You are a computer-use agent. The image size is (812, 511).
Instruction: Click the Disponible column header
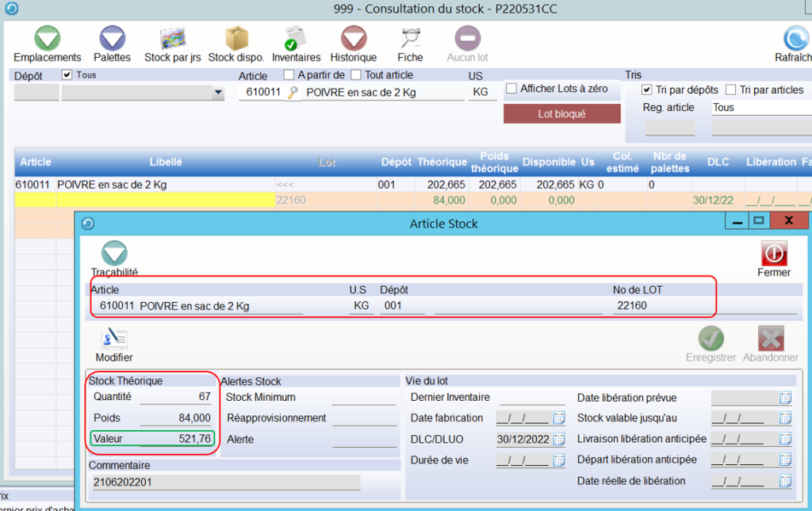(x=549, y=162)
